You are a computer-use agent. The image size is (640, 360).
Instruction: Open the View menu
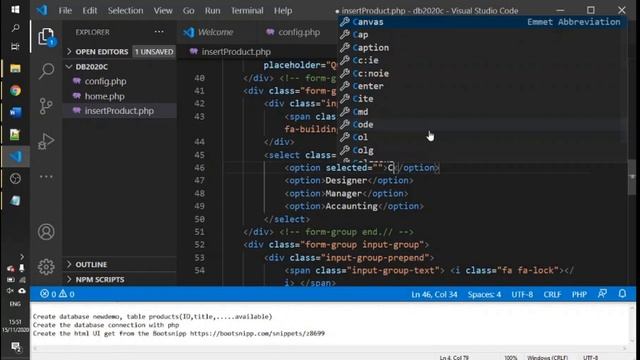163,11
